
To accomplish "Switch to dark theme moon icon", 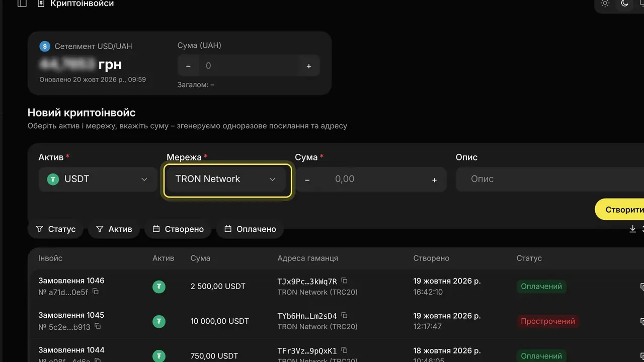I will point(625,4).
